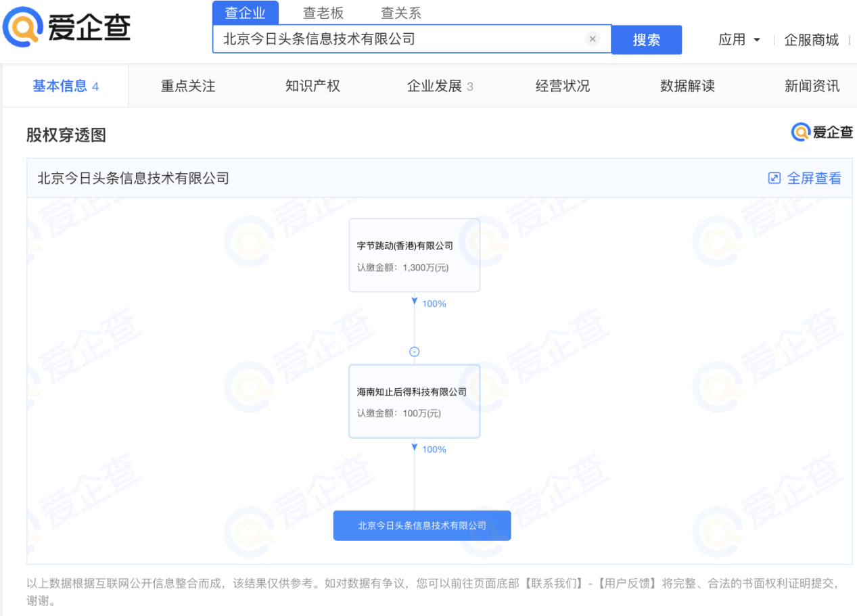
Task: Open the 知识产权 section tab
Action: 312,85
